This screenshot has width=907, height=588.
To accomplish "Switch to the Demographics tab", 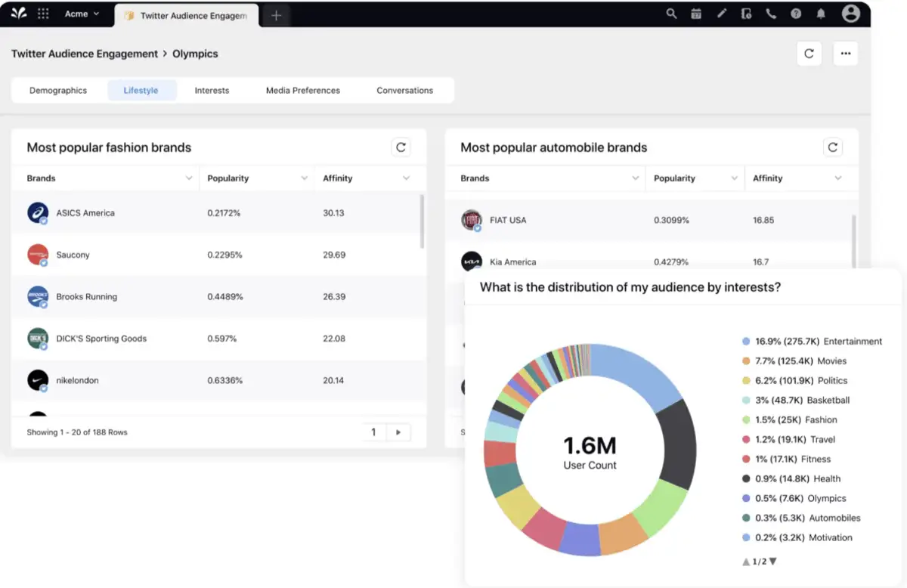I will click(x=57, y=90).
